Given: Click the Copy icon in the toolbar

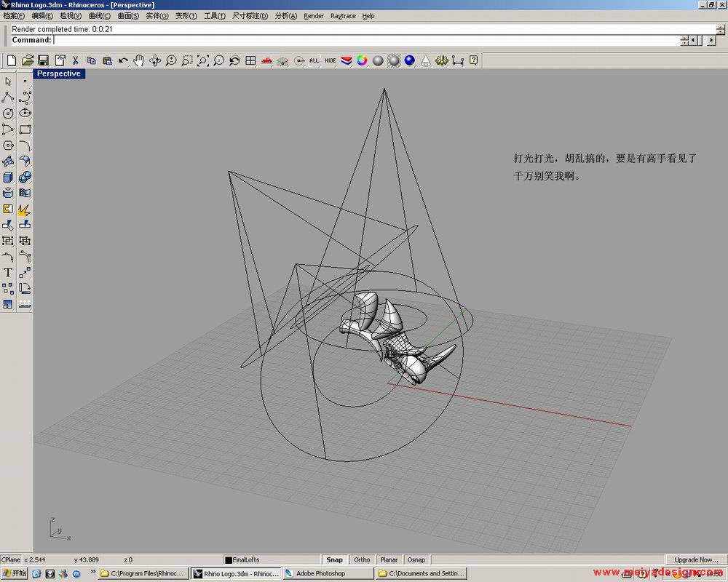Looking at the screenshot, I should pos(91,60).
